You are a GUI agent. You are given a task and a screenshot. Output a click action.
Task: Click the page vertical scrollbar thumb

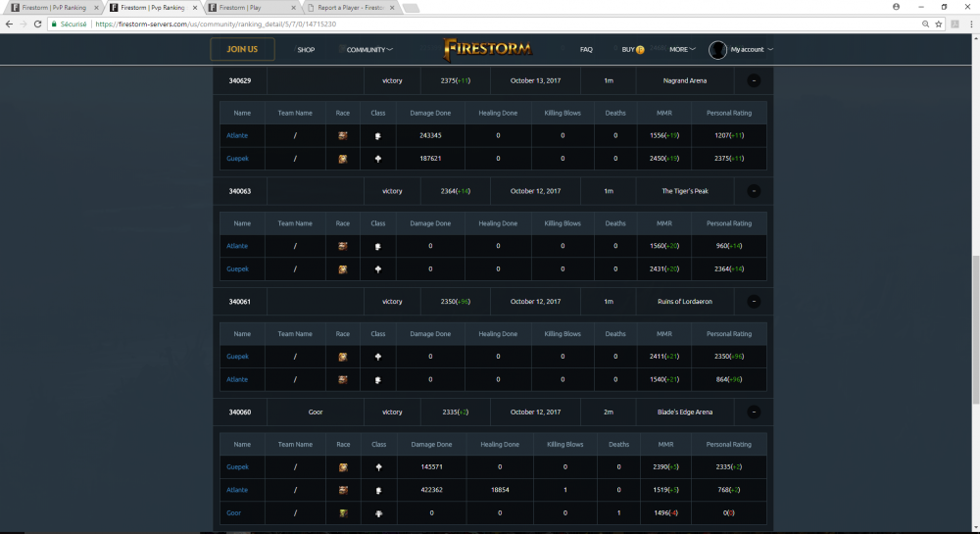976,329
